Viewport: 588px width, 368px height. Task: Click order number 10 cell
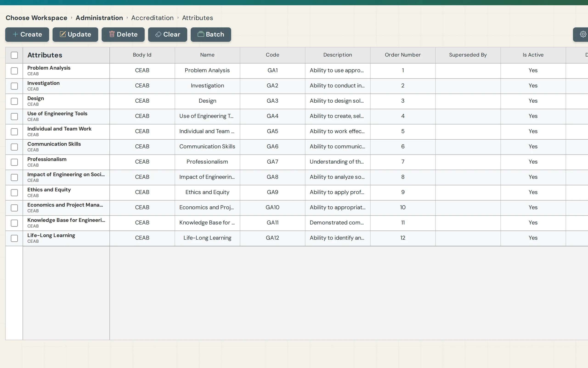[403, 208]
